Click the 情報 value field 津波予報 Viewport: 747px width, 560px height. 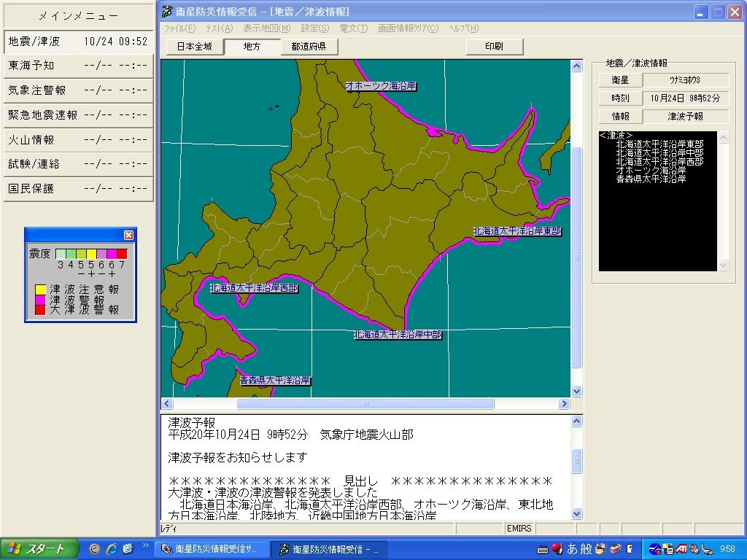(x=685, y=116)
